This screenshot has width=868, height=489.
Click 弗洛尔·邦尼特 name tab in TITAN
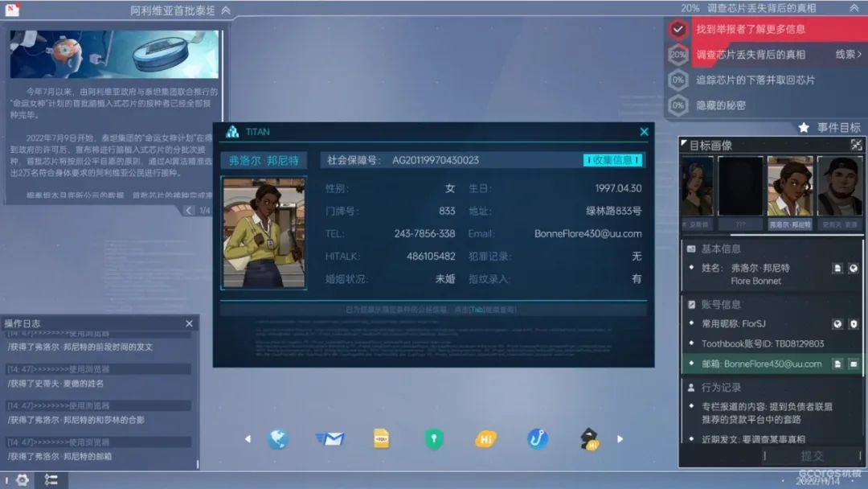tap(264, 161)
